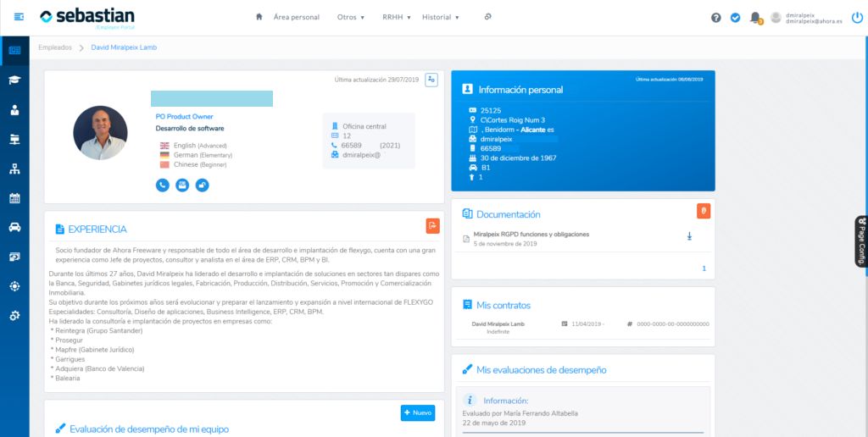Click the orange attachment button in Documentación
This screenshot has width=868, height=437.
point(703,211)
